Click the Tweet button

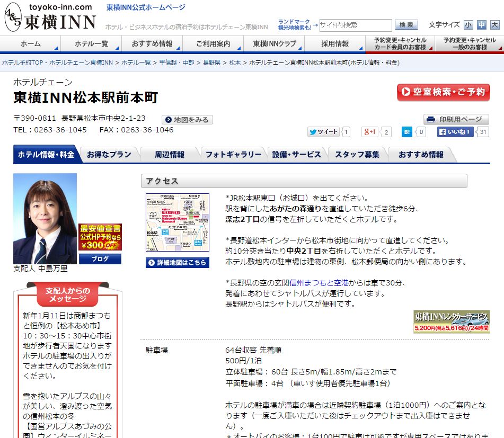tap(323, 132)
